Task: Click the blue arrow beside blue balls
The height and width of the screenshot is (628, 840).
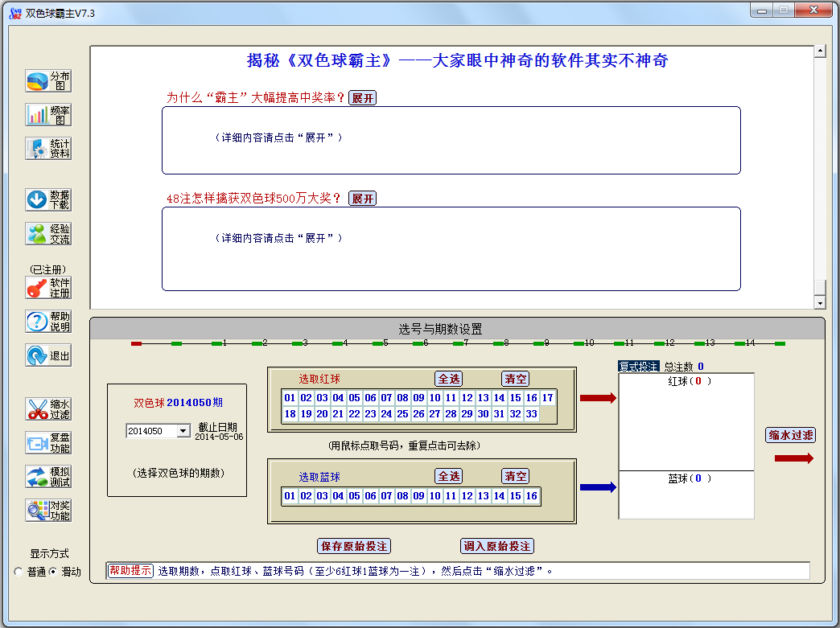Action: click(598, 487)
